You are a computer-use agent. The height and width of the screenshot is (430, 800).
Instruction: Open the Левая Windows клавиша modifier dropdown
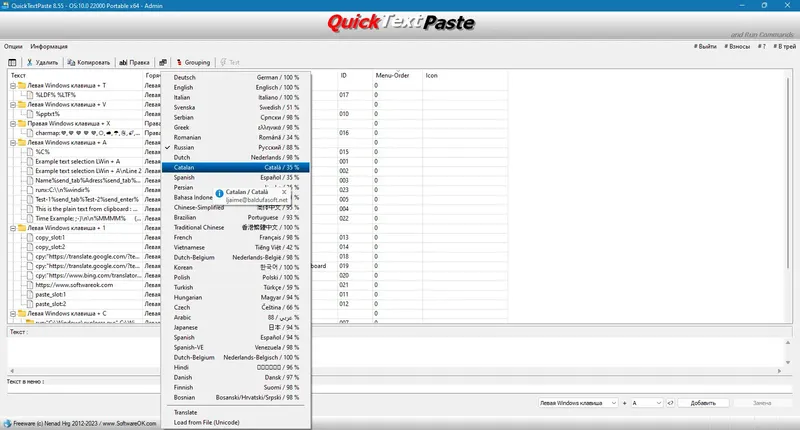click(x=578, y=403)
